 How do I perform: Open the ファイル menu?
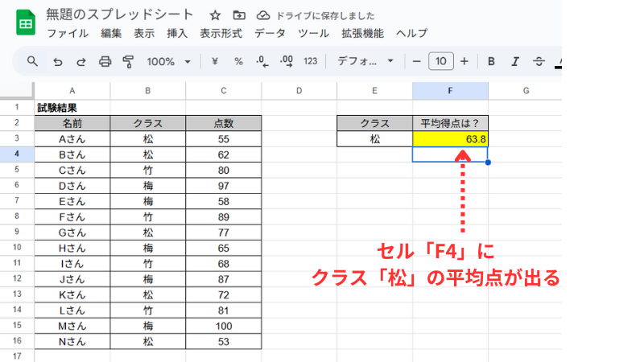68,34
